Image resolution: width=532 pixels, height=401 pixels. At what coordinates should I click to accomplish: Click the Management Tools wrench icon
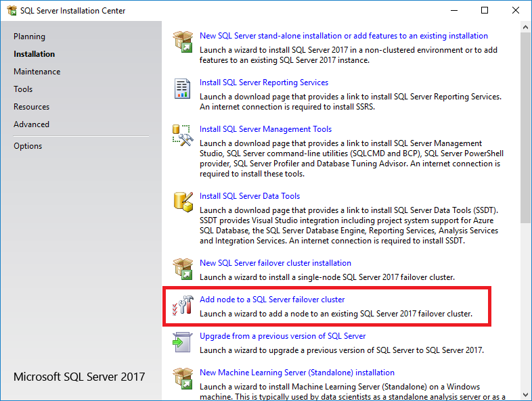click(x=183, y=135)
